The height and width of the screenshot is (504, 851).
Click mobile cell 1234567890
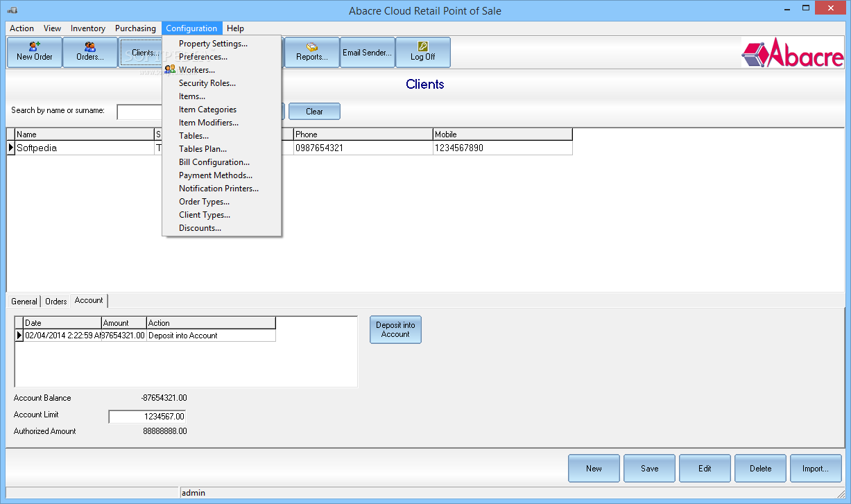(503, 148)
